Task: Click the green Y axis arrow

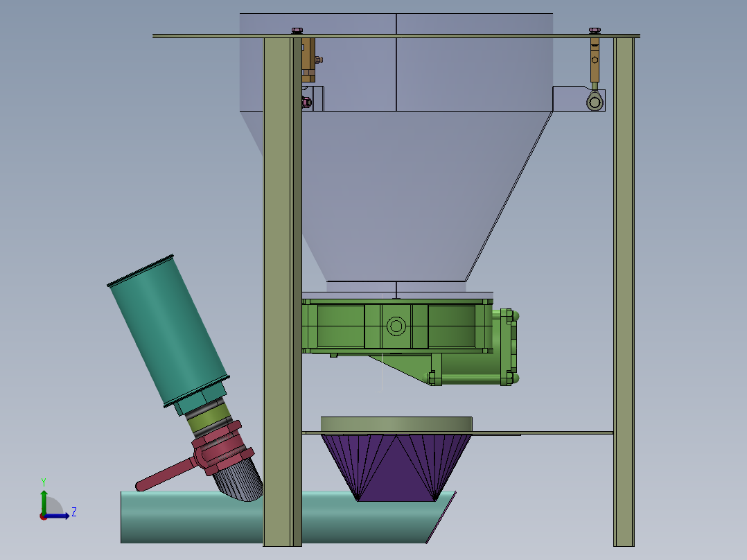Action: 44,501
